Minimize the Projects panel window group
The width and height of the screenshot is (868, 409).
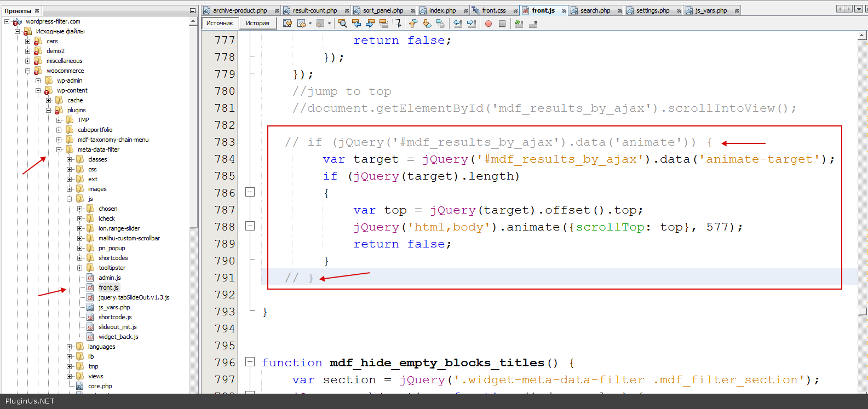coord(193,10)
